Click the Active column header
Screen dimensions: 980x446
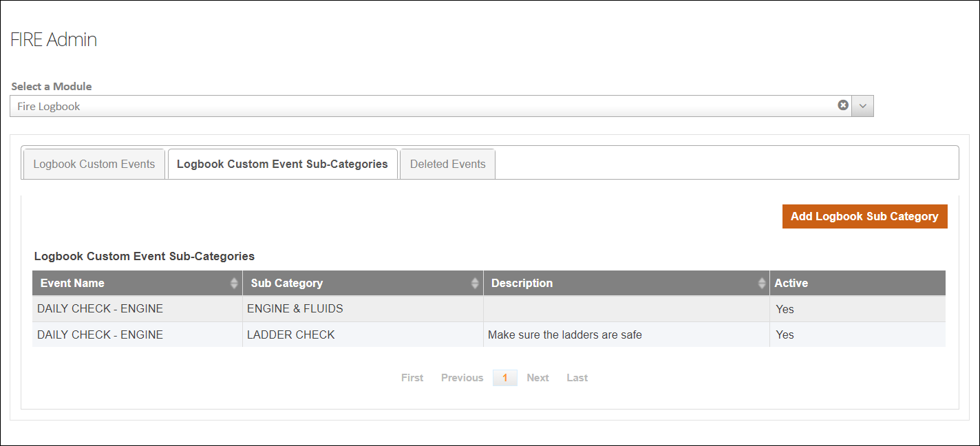pos(791,283)
